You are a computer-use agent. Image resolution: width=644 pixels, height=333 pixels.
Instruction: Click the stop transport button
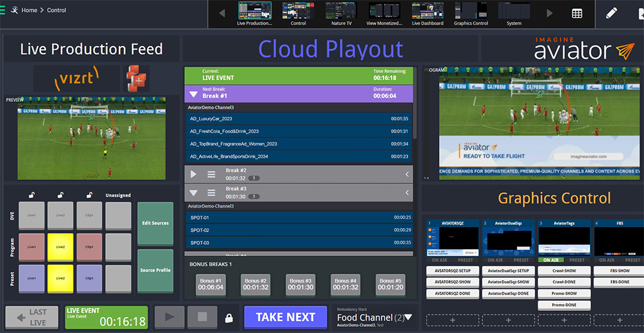[203, 317]
